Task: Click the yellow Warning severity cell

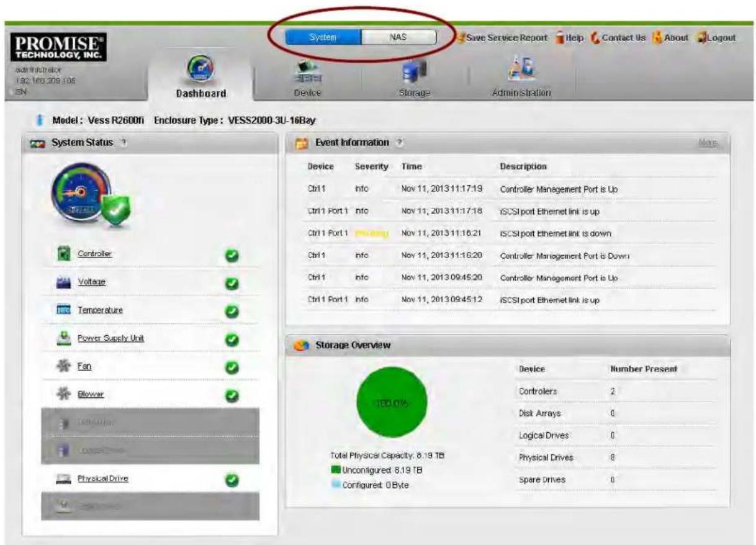Action: [371, 233]
